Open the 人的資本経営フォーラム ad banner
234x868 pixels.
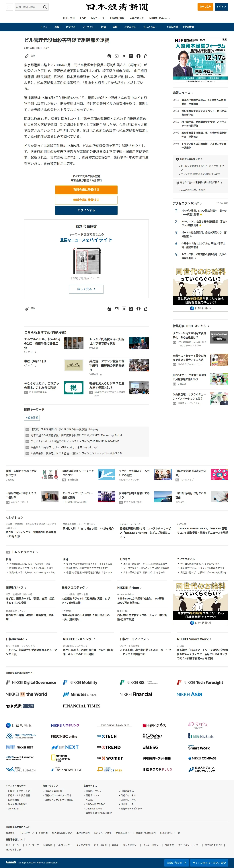[x=201, y=60]
